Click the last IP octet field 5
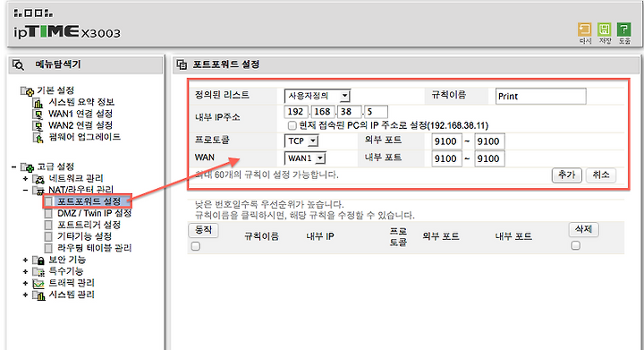 point(376,112)
